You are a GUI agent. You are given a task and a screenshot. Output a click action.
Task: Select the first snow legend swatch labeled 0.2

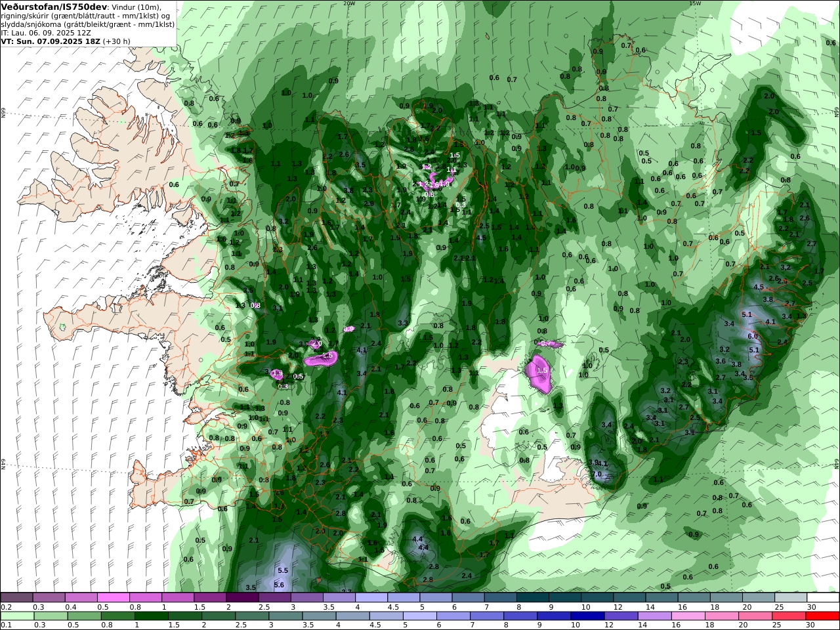click(x=16, y=597)
